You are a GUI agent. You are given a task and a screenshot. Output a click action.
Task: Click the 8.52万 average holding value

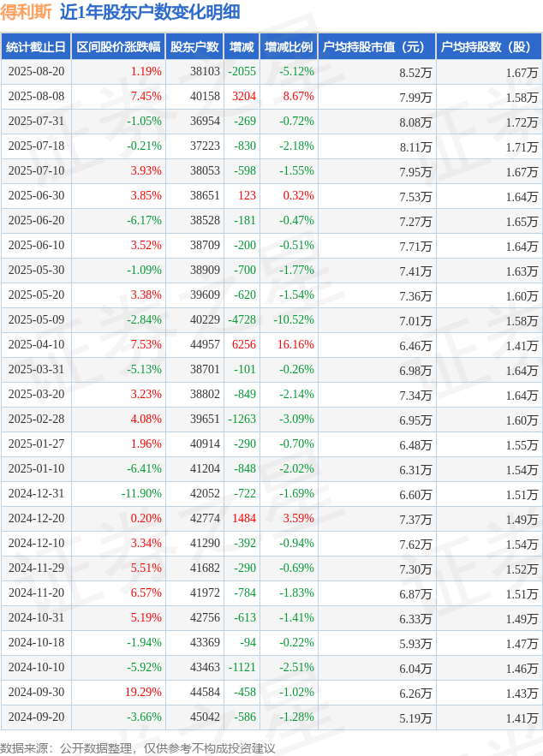point(415,73)
